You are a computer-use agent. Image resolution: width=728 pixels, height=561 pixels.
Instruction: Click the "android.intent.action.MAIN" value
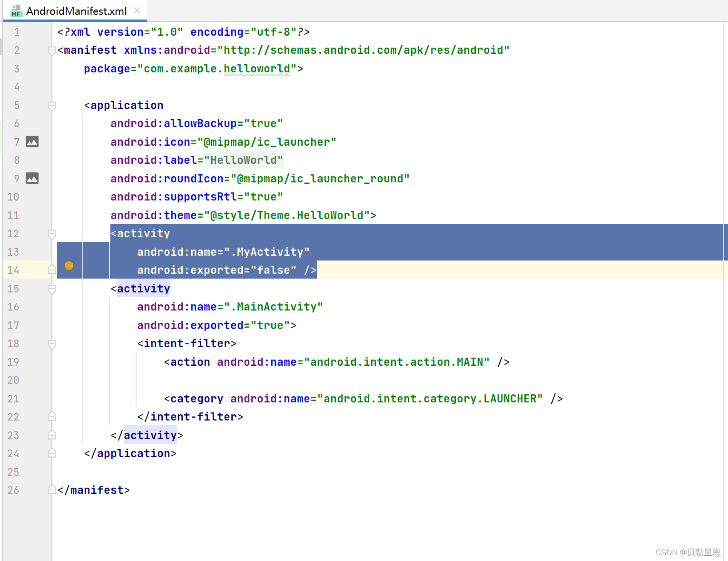(x=397, y=362)
